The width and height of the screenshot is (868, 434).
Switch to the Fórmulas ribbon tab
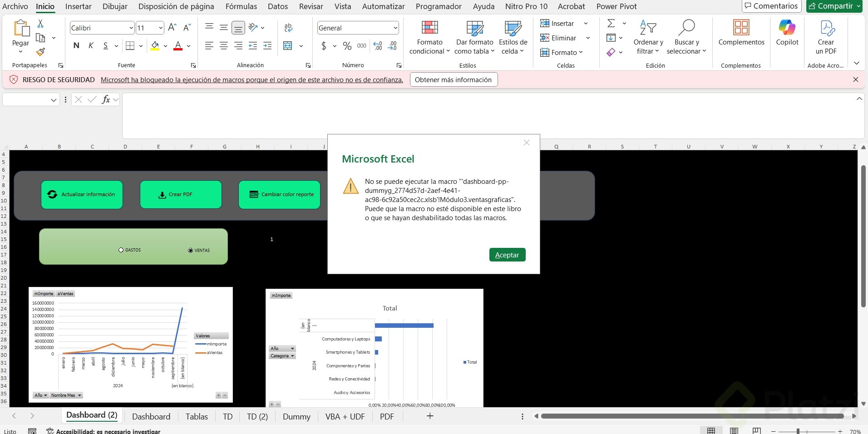click(x=241, y=6)
